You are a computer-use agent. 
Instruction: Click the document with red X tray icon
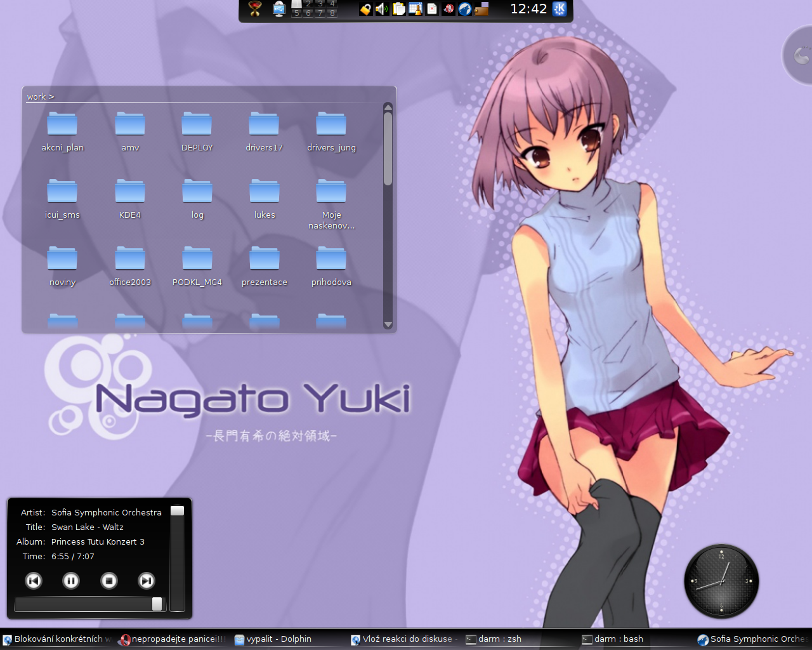click(432, 9)
